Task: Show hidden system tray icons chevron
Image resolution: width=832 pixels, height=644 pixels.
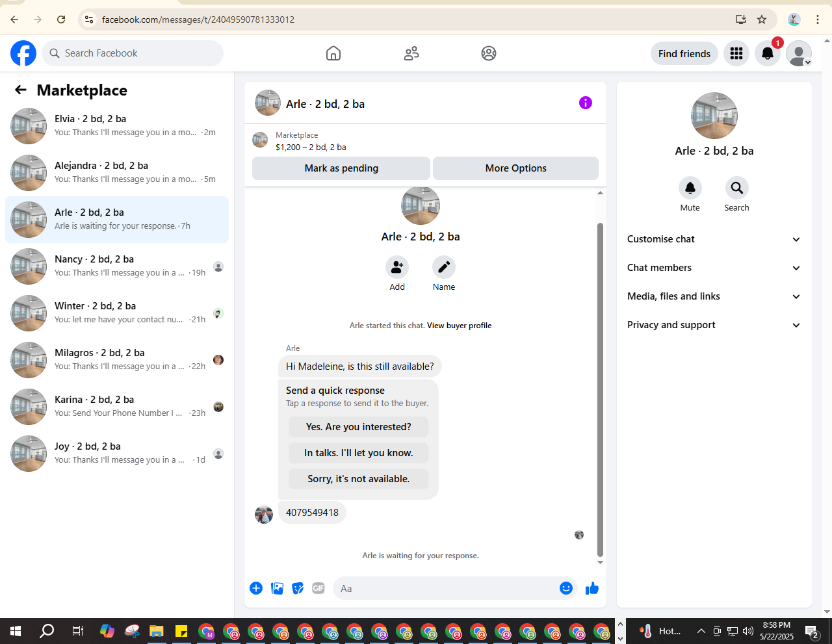Action: (x=701, y=631)
